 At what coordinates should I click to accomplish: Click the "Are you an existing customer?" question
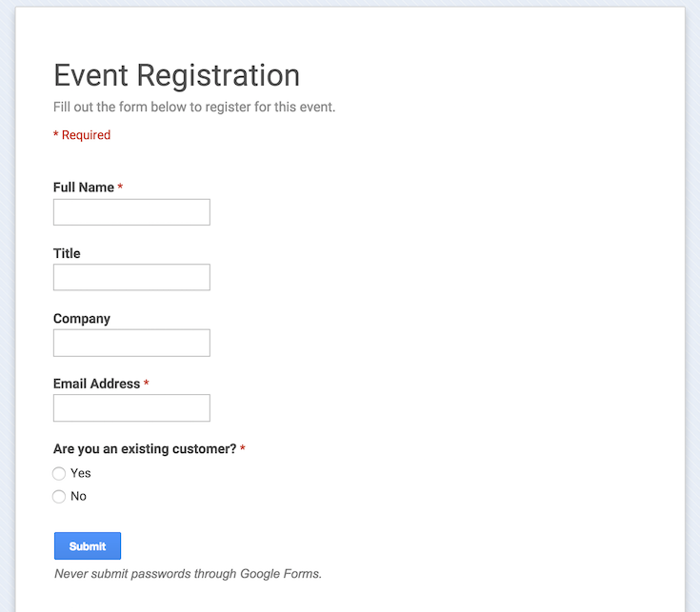(145, 448)
